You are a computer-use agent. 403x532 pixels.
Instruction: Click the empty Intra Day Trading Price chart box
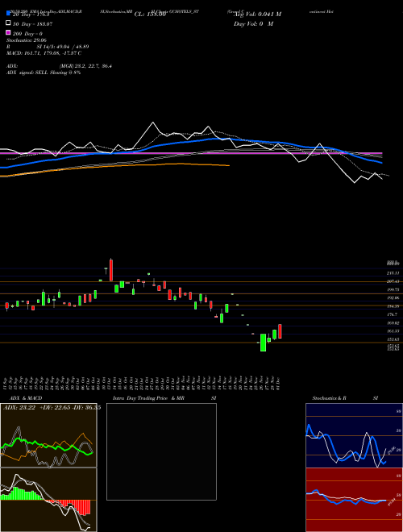coord(161,451)
